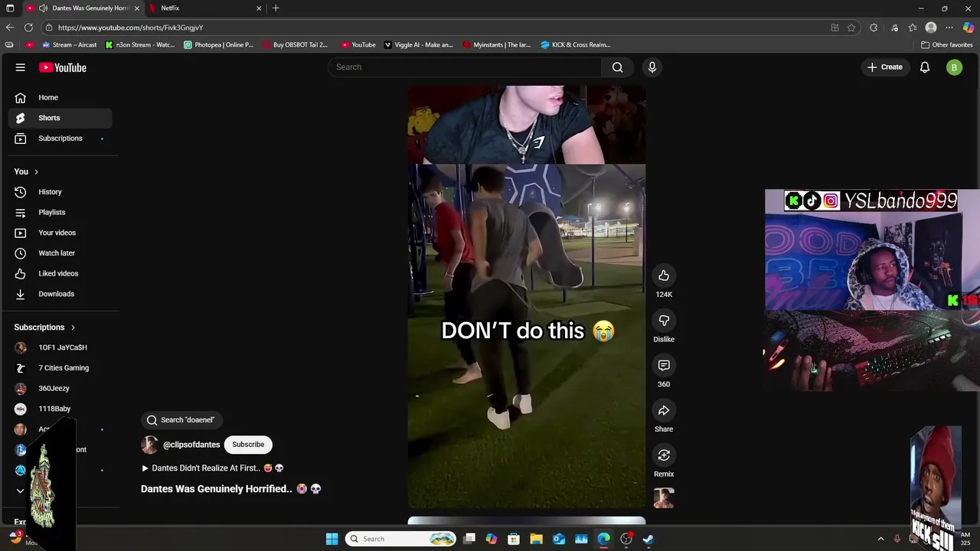This screenshot has width=980, height=551.
Task: Open linked video Dantes Didn't Realize At First
Action: (x=213, y=468)
